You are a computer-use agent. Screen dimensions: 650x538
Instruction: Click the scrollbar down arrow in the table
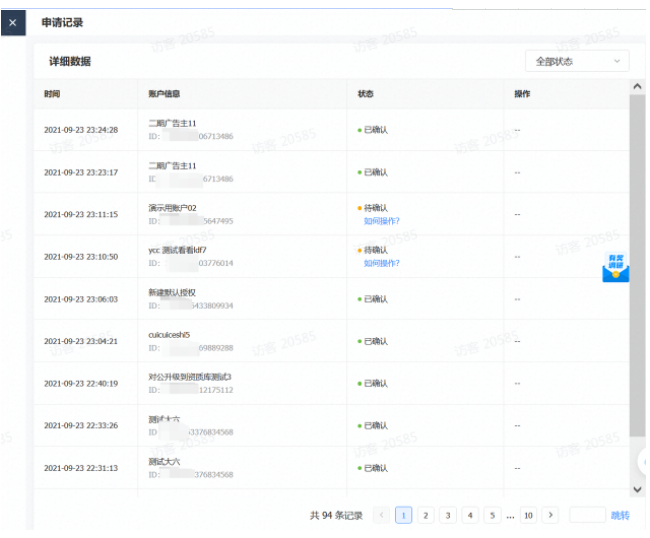pos(638,490)
